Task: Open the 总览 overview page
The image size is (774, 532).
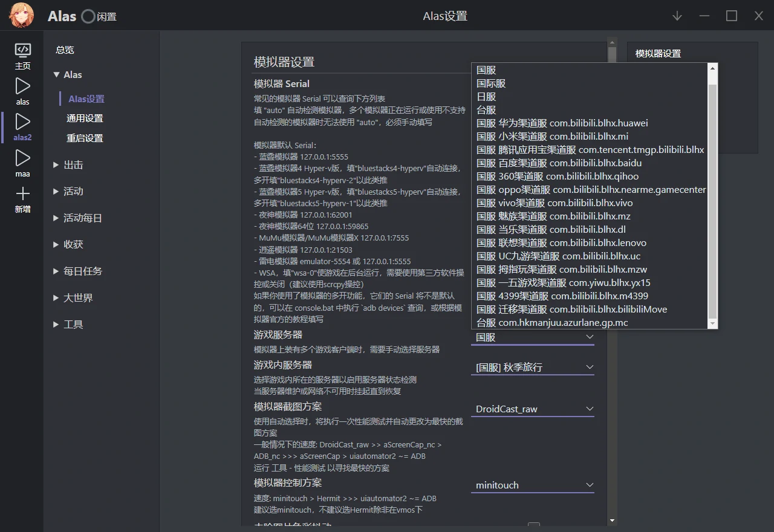Action: [x=65, y=50]
